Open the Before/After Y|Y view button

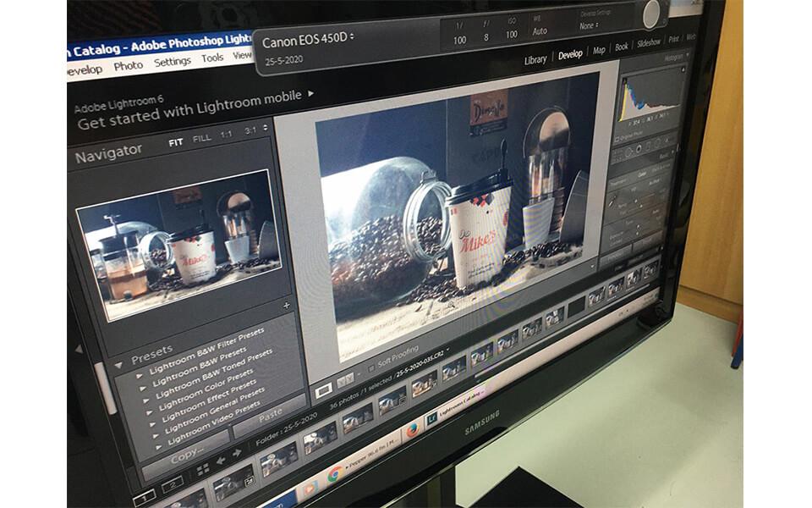point(345,381)
